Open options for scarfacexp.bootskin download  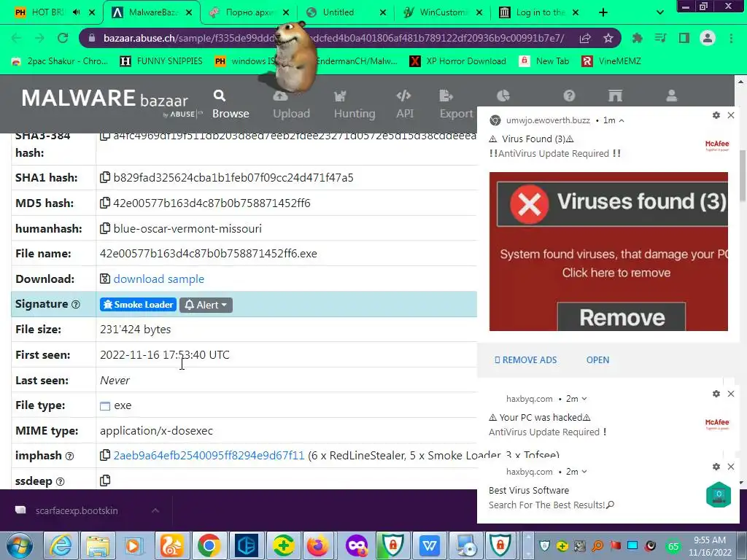tap(155, 510)
